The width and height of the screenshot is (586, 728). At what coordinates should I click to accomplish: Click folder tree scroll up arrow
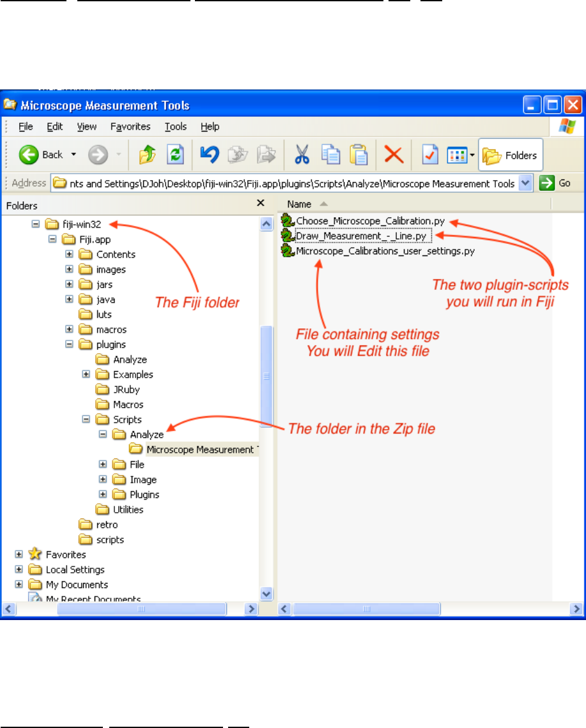click(266, 224)
